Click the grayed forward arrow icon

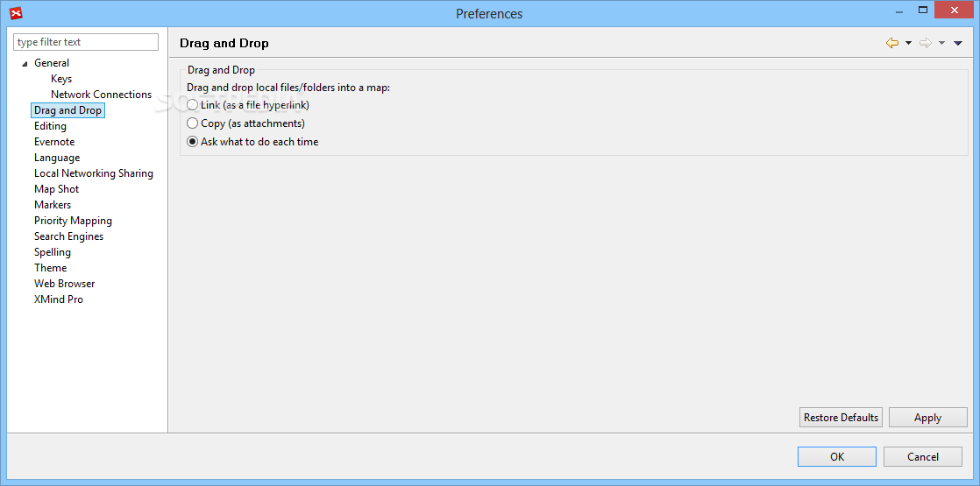[x=926, y=43]
